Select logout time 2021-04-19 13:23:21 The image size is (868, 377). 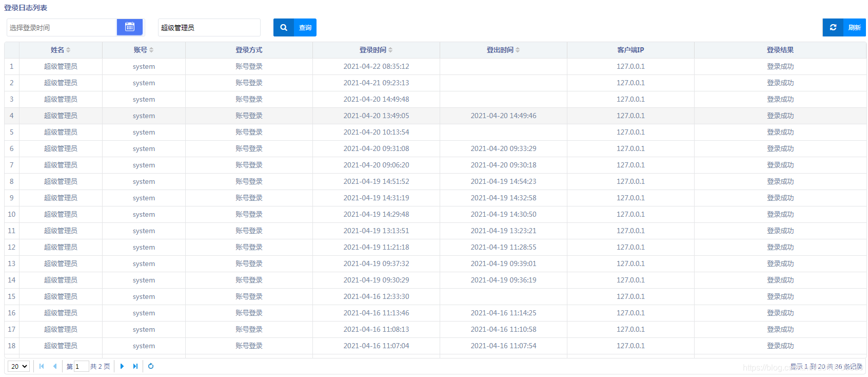tap(503, 231)
